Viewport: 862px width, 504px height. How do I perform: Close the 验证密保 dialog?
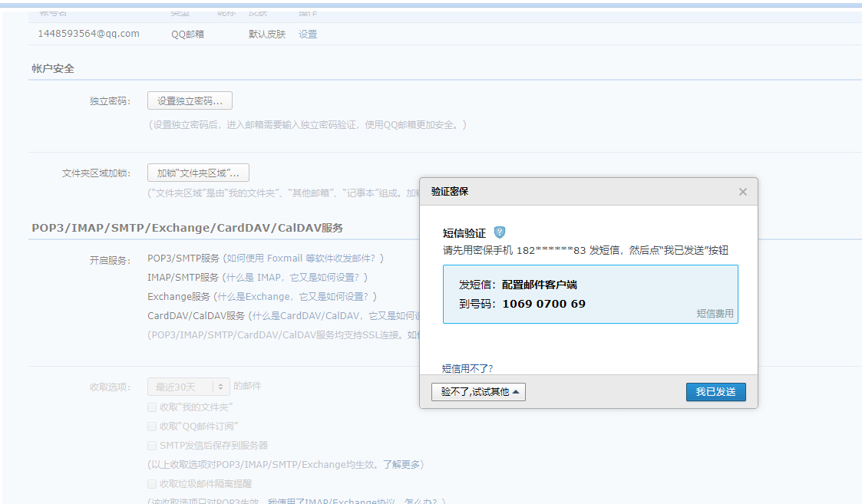(742, 192)
